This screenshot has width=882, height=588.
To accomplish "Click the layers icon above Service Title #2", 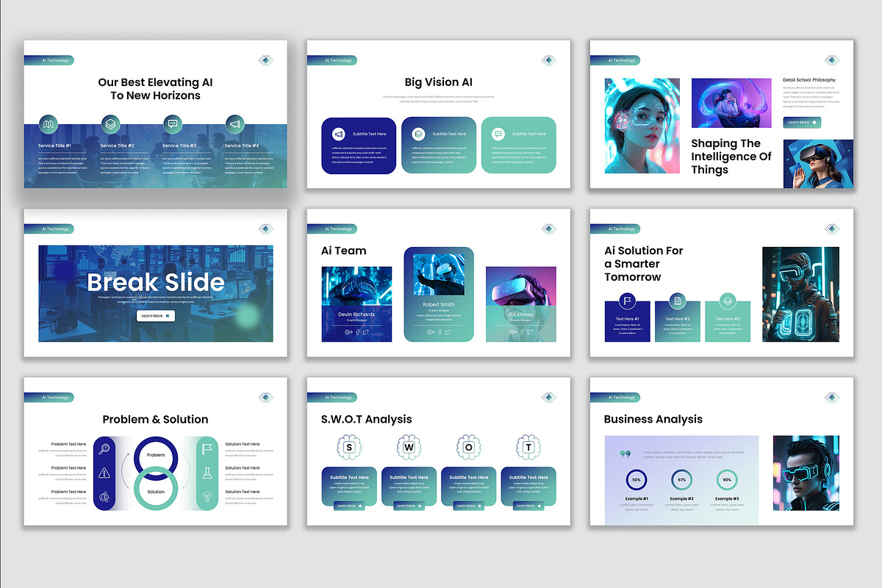I will 110,124.
